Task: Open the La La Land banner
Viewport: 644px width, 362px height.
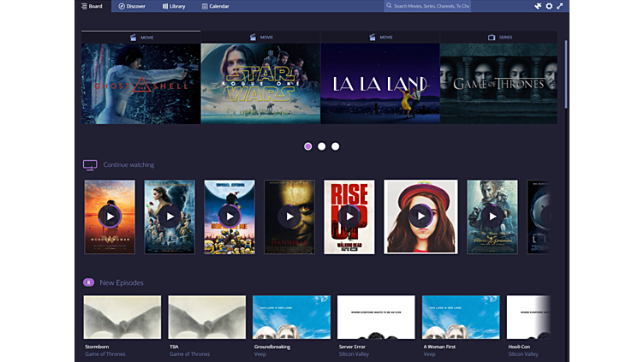Action: 380,84
